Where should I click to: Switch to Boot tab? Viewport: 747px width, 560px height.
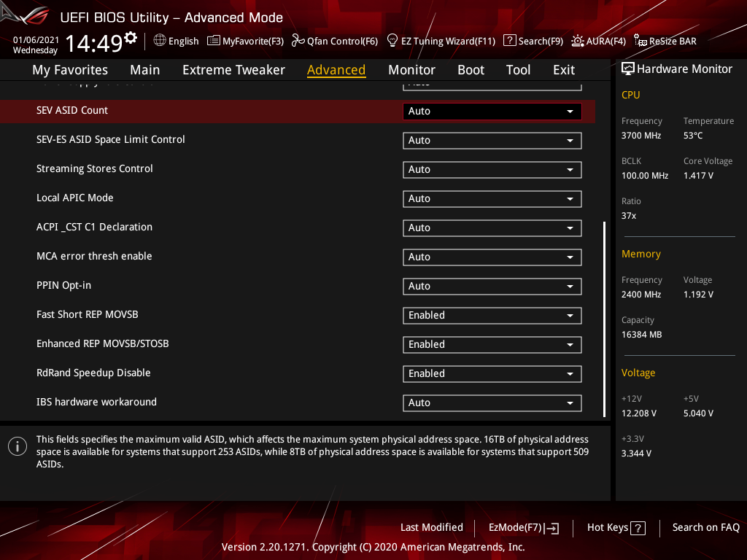point(471,70)
